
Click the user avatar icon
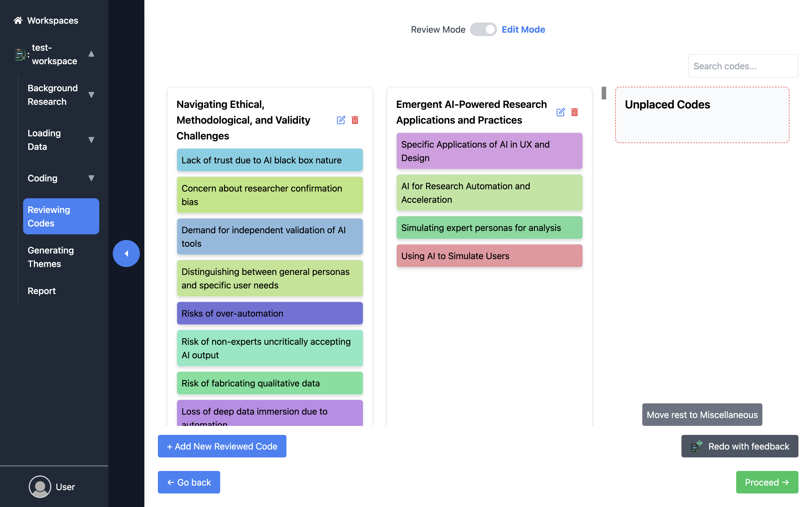(x=39, y=486)
